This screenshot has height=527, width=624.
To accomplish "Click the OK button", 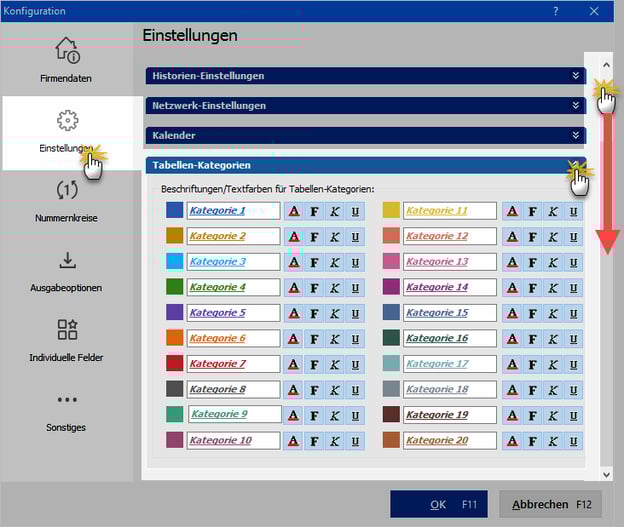I will [x=439, y=504].
